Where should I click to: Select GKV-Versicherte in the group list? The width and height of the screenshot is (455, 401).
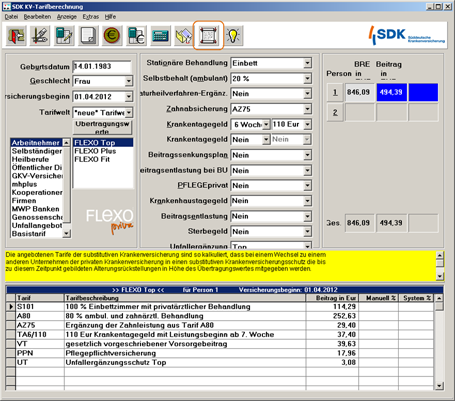(36, 176)
